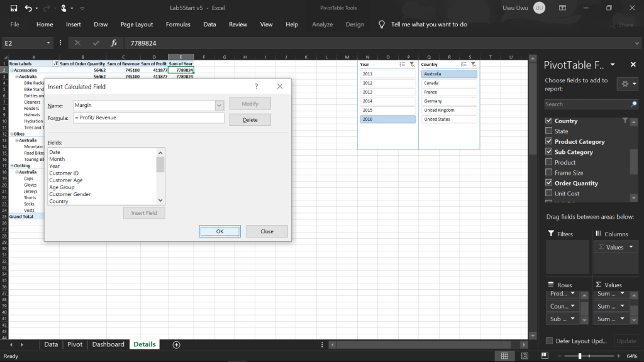Screen dimensions: 644x362
Task: Open the Formulas ribbon tab
Action: pos(178,25)
